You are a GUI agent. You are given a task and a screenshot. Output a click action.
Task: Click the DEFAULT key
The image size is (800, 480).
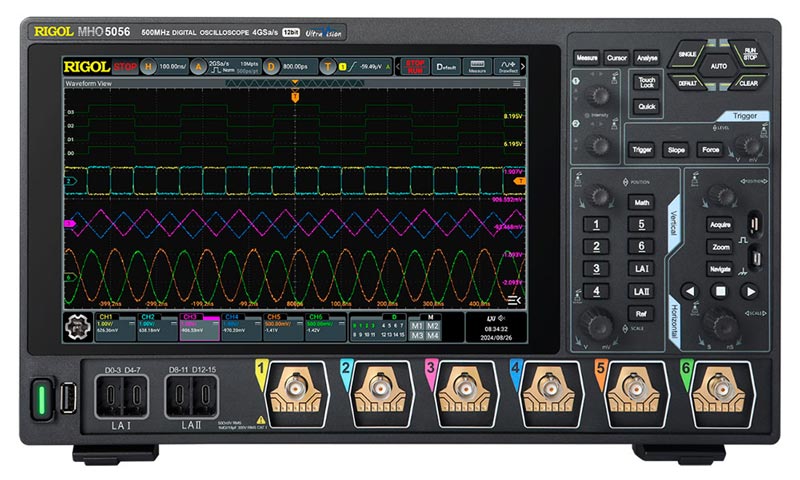[x=687, y=83]
